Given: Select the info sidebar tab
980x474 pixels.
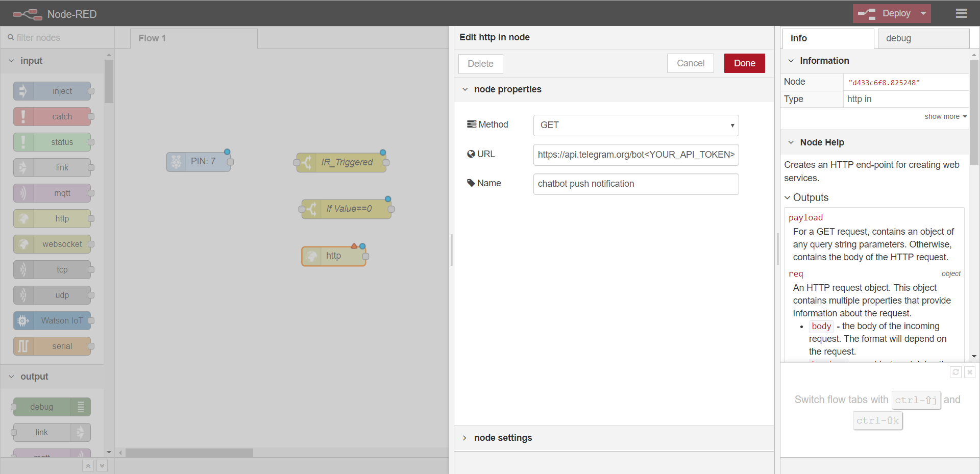Looking at the screenshot, I should 828,38.
